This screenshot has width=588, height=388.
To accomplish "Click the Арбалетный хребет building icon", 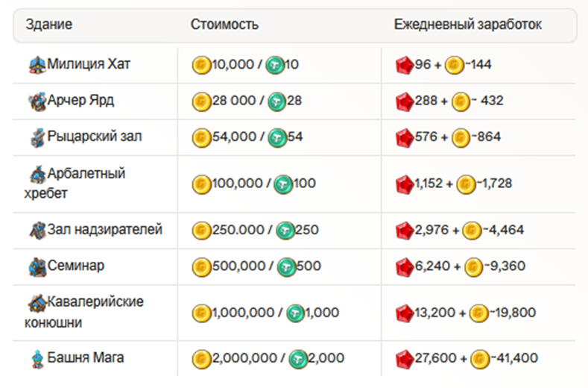I will [37, 175].
